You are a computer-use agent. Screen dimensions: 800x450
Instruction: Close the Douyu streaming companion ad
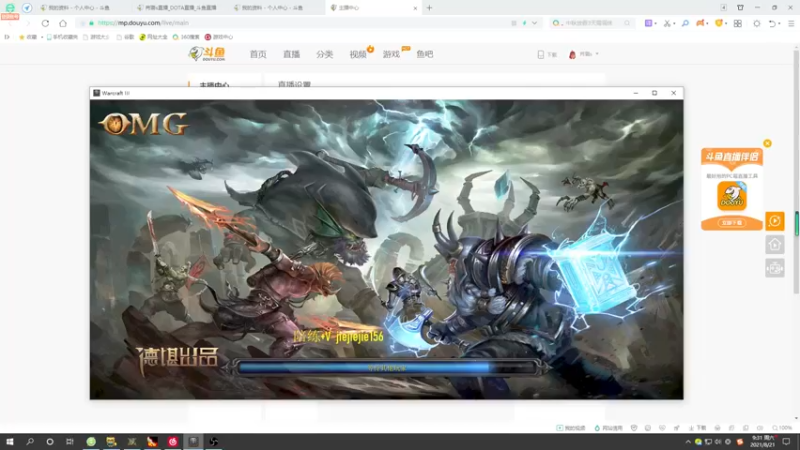(767, 143)
